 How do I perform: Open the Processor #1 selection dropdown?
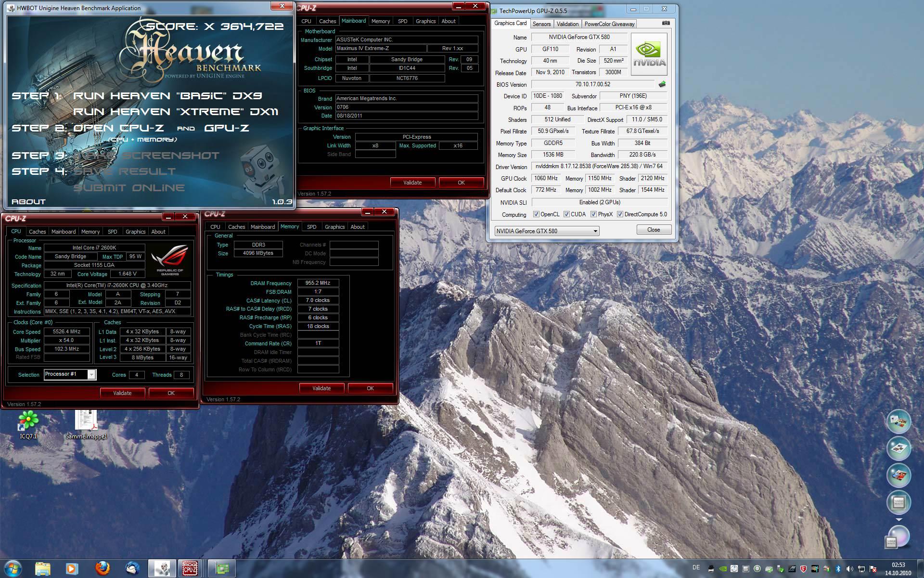(x=70, y=374)
